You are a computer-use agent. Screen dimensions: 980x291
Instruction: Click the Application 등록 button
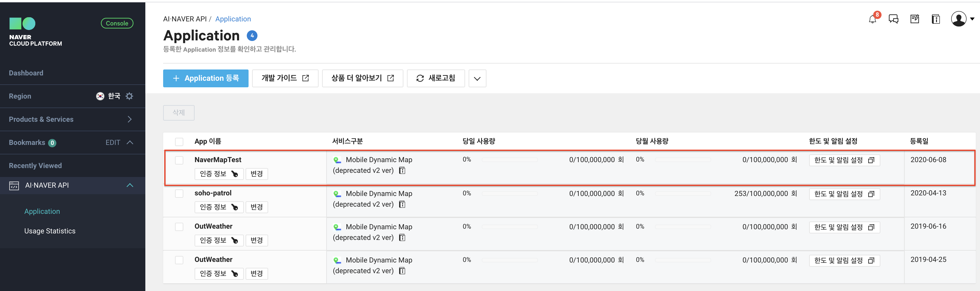tap(206, 78)
